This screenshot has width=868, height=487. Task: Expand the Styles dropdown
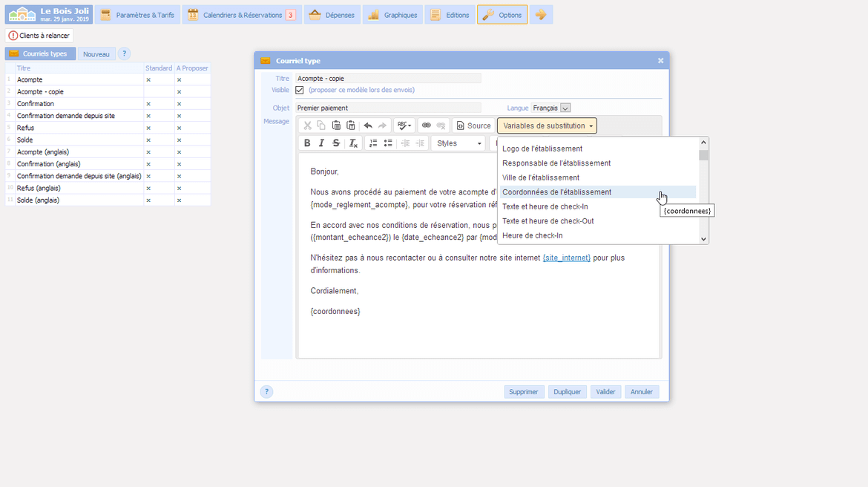pyautogui.click(x=458, y=143)
